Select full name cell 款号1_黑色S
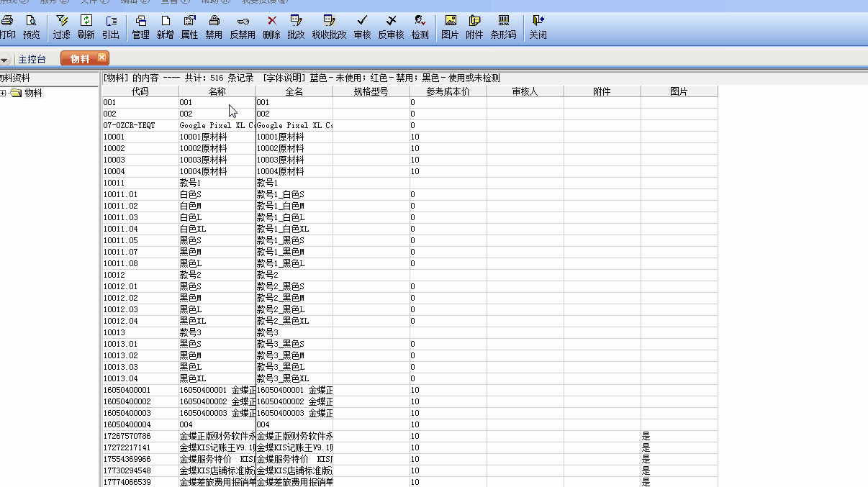Image resolution: width=868 pixels, height=487 pixels. coord(294,240)
